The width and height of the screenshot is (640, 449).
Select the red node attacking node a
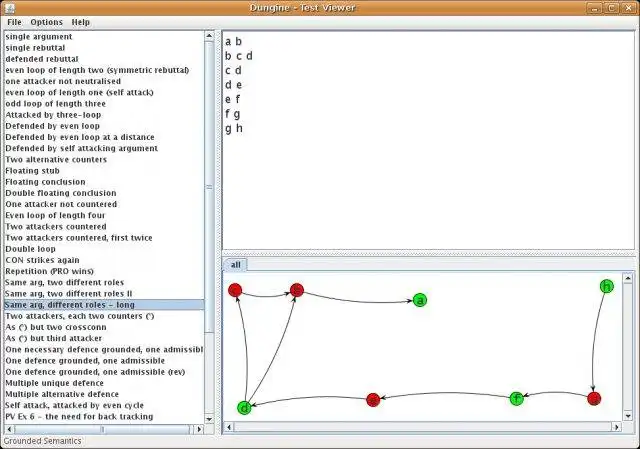(297, 290)
